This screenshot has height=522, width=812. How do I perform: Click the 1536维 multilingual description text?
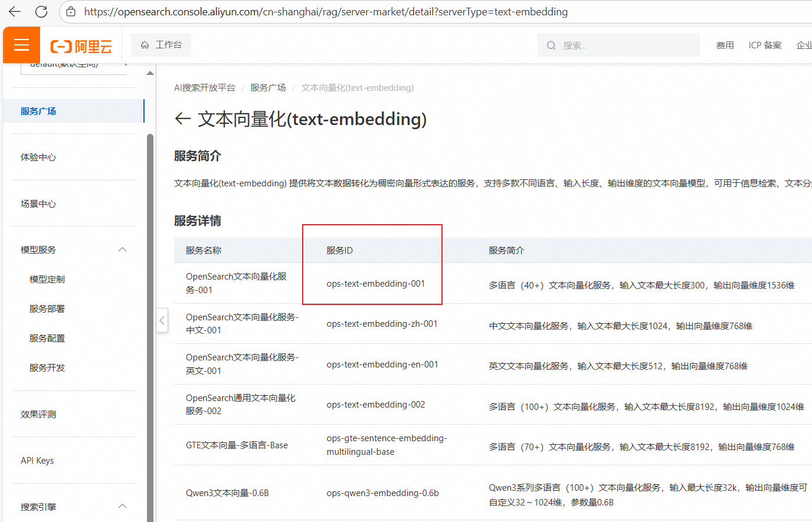[x=641, y=285]
